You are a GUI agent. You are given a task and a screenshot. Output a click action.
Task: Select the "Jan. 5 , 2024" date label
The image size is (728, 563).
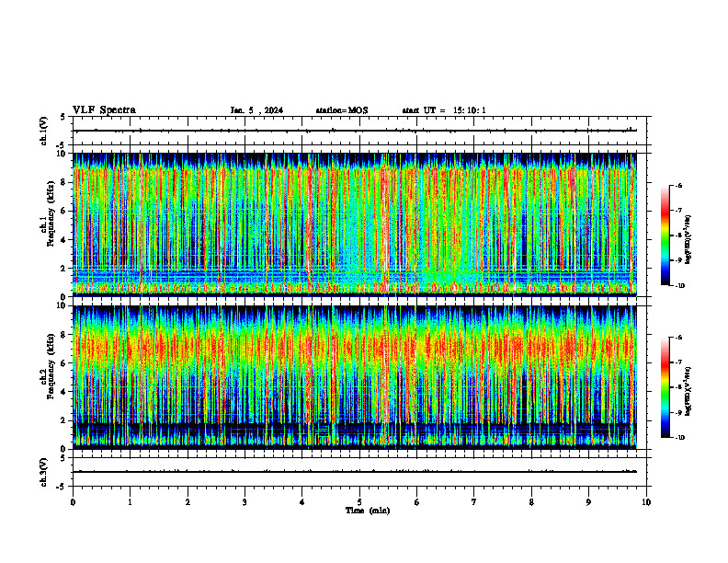pyautogui.click(x=256, y=110)
